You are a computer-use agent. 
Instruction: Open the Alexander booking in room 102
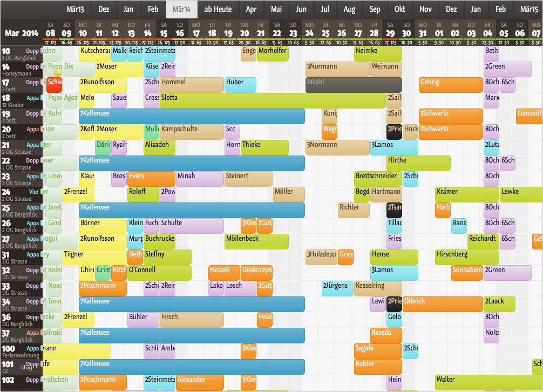[x=200, y=382]
